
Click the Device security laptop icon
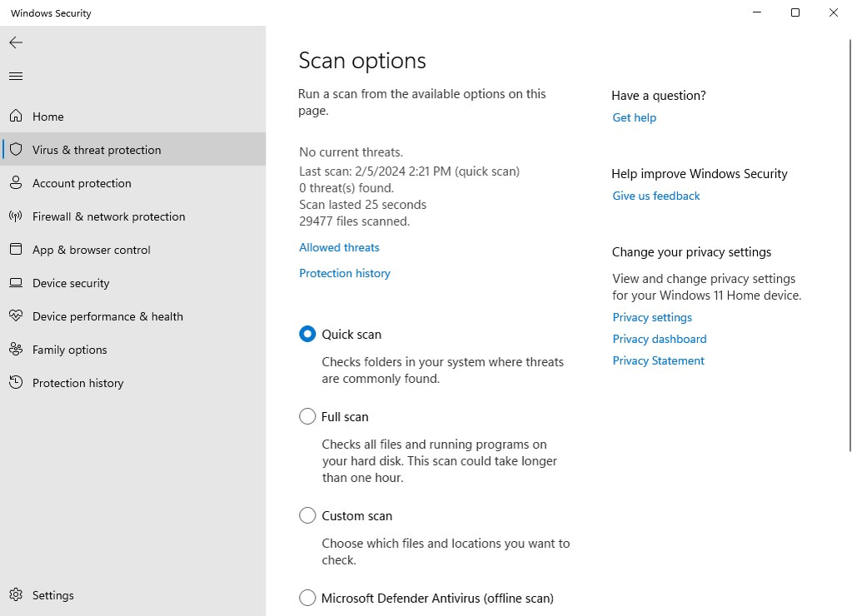(x=16, y=283)
